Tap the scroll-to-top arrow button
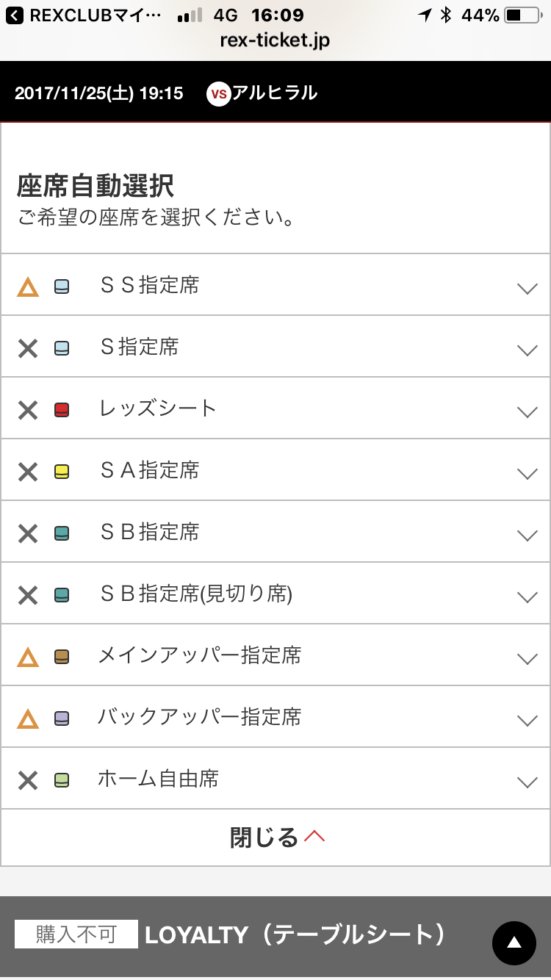 click(514, 943)
